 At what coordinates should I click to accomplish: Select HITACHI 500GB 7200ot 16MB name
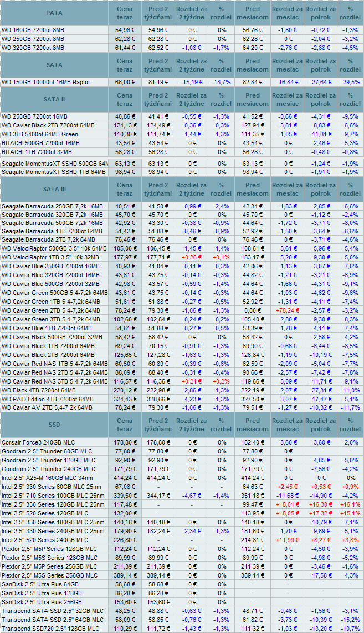(41, 144)
